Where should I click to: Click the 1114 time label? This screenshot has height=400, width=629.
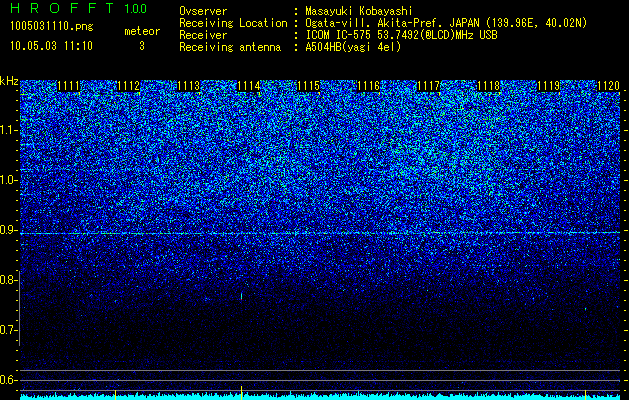(249, 86)
